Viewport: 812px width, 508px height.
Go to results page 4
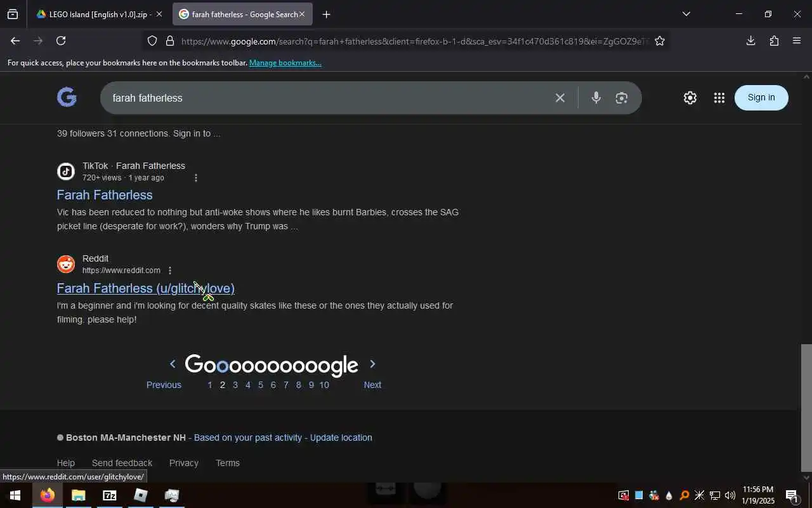(x=248, y=385)
